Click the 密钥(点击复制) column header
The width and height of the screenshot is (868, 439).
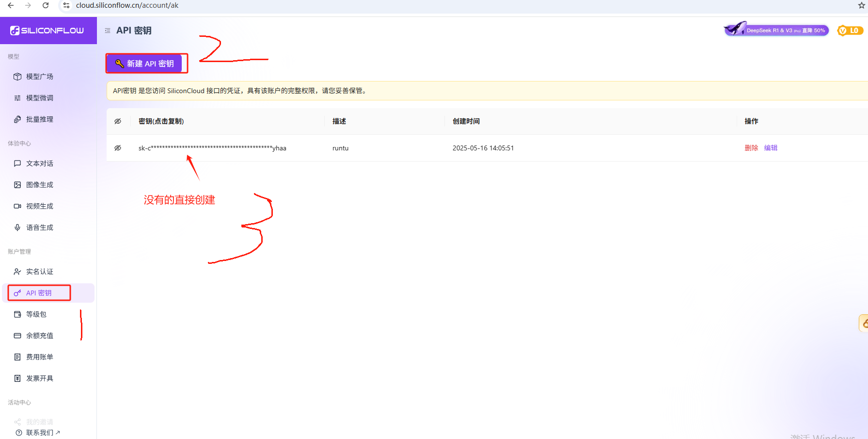161,121
